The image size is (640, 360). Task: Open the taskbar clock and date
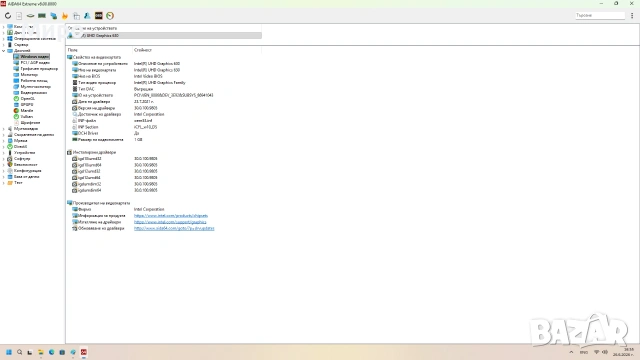click(623, 352)
